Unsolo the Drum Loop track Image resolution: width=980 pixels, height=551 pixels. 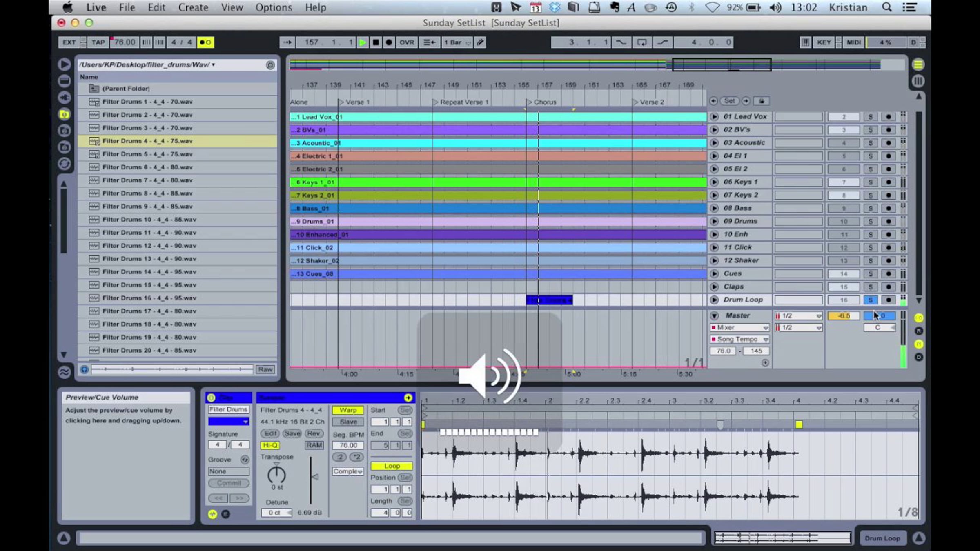tap(870, 300)
